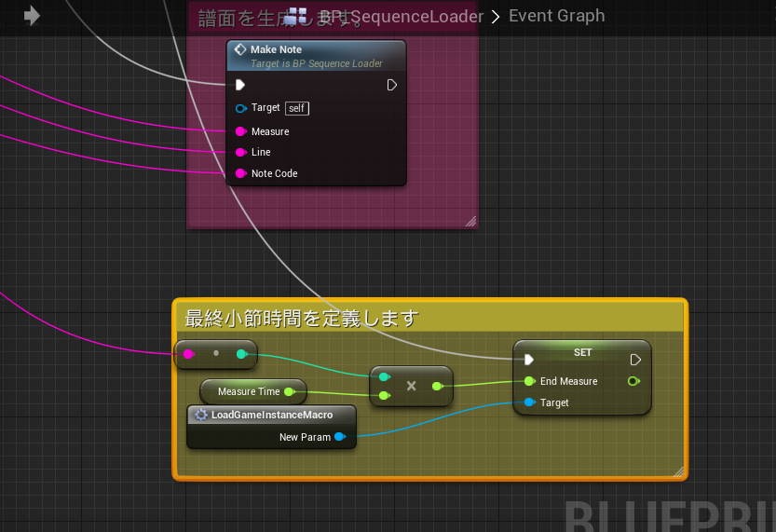Click Make Note function icon
The height and width of the screenshot is (532, 776).
[240, 49]
